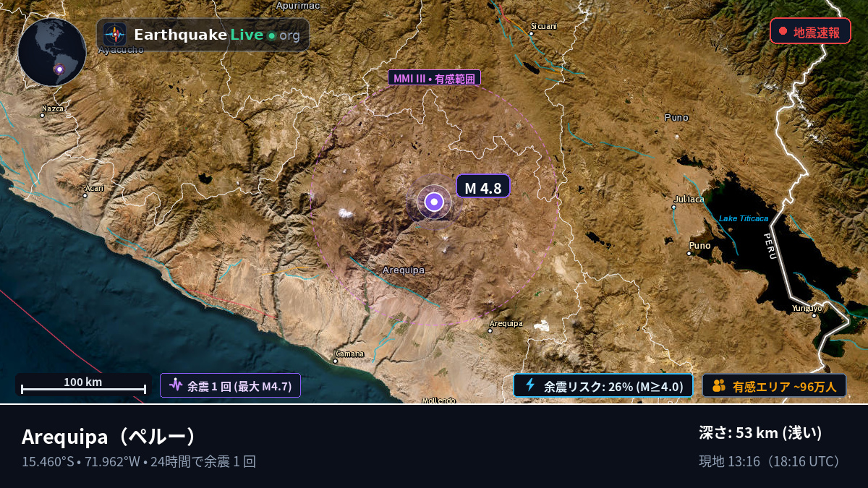Image resolution: width=868 pixels, height=488 pixels.
Task: Click the "Nazca" city name
Action: pos(54,108)
